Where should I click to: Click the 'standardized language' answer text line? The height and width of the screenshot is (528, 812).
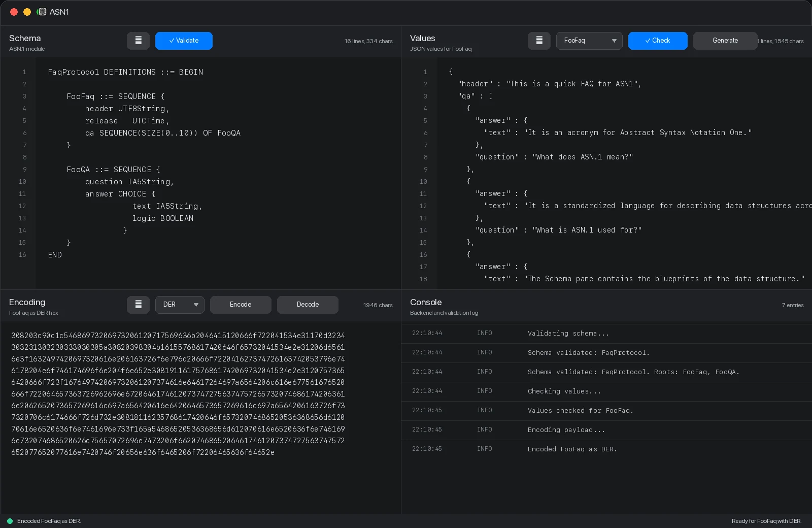(x=648, y=206)
